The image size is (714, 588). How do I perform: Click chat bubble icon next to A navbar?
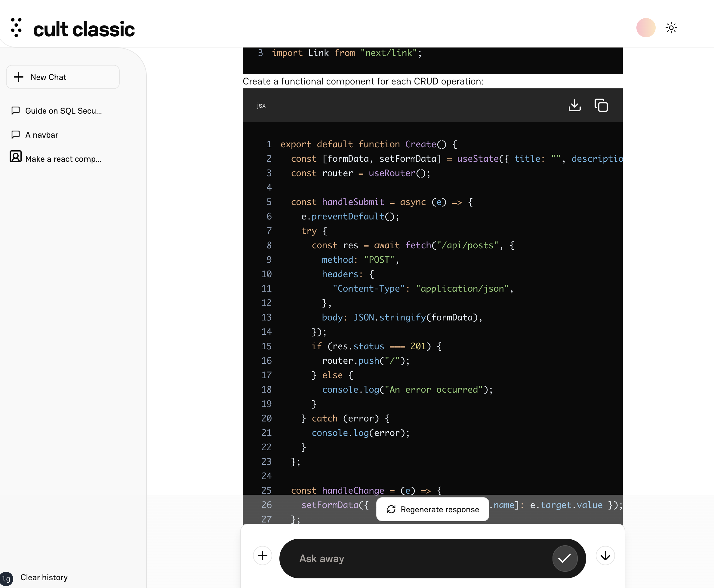pos(16,134)
